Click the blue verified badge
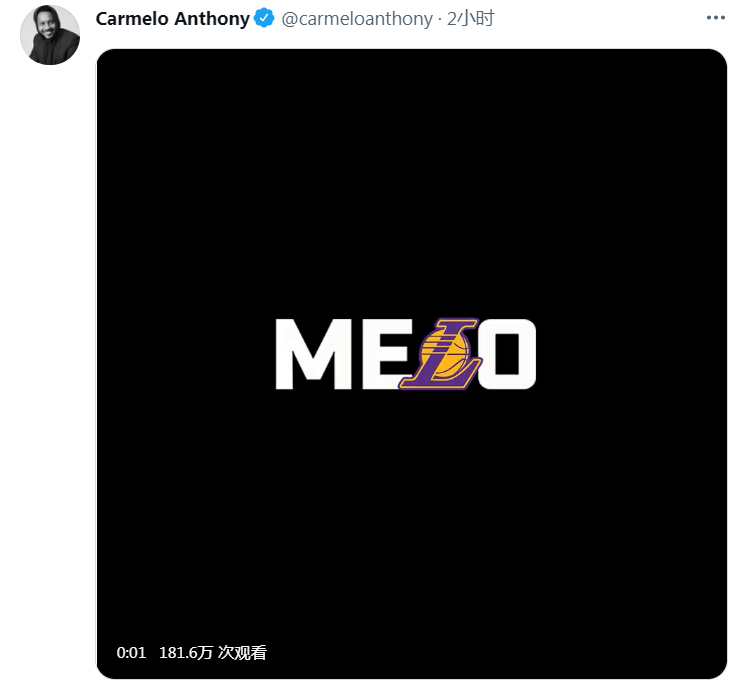Screen dimensions: 748x682 [x=264, y=18]
